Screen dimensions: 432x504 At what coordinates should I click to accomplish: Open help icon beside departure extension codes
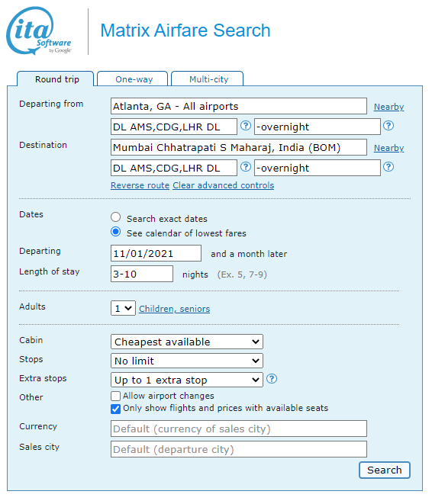click(x=388, y=126)
